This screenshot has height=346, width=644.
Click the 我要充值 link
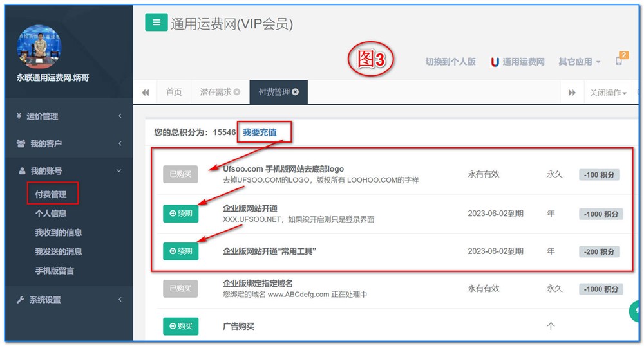click(x=260, y=132)
